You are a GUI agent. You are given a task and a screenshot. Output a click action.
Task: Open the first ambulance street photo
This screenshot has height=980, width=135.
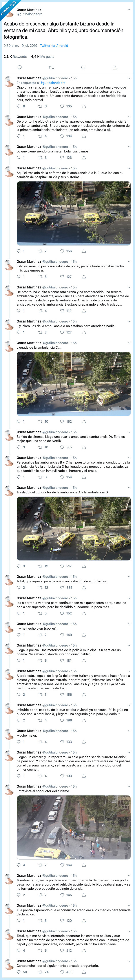(74, 213)
